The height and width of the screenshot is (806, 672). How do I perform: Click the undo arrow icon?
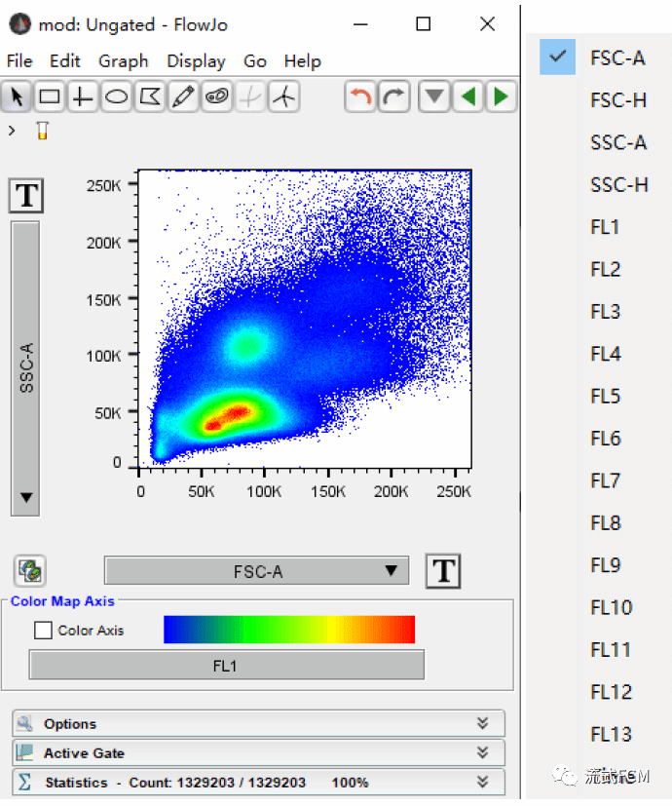360,97
